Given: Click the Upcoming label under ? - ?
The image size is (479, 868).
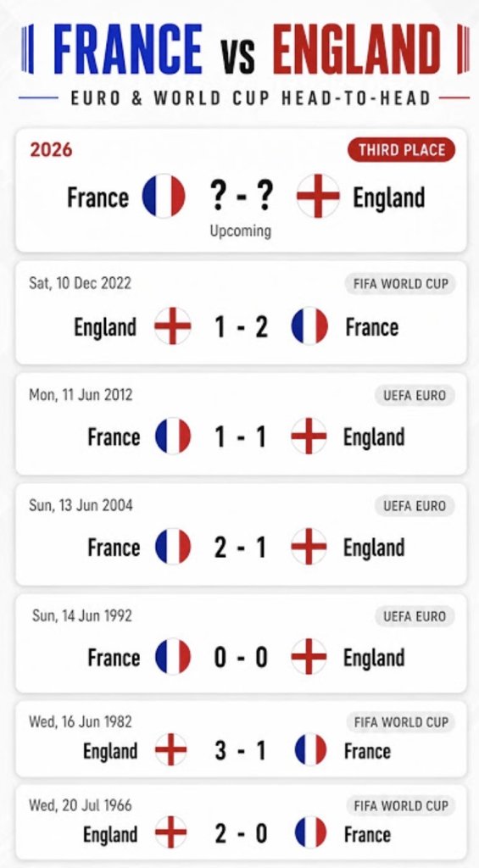Looking at the screenshot, I should pos(240,231).
